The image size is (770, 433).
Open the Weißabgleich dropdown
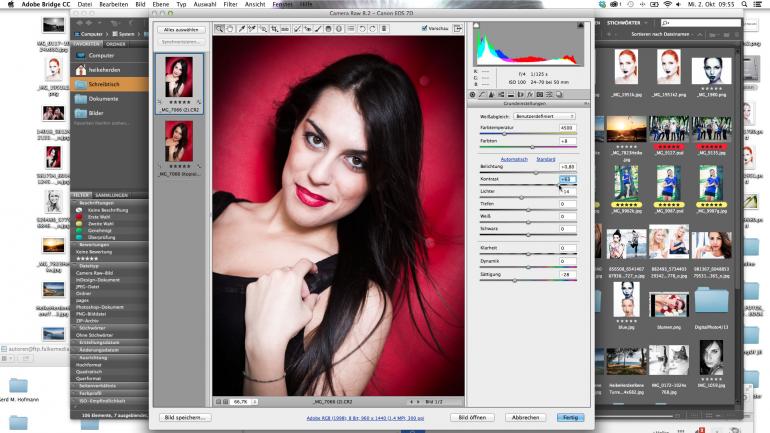pos(544,116)
